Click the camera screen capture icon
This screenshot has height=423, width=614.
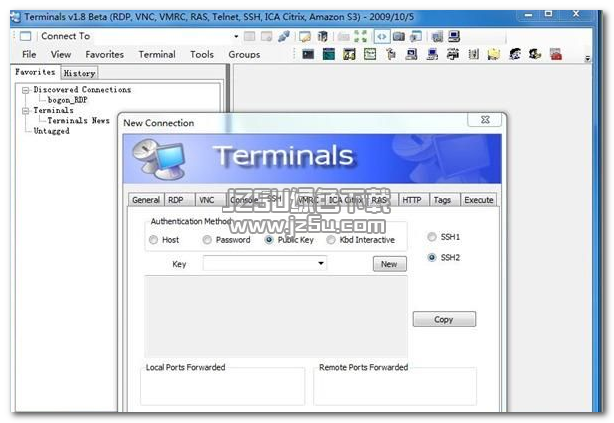[x=399, y=36]
